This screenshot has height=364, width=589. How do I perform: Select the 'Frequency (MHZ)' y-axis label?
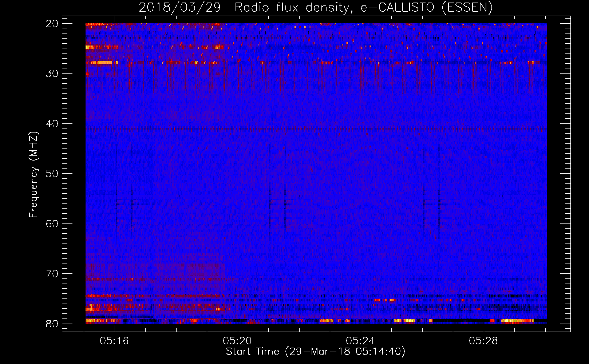point(33,175)
